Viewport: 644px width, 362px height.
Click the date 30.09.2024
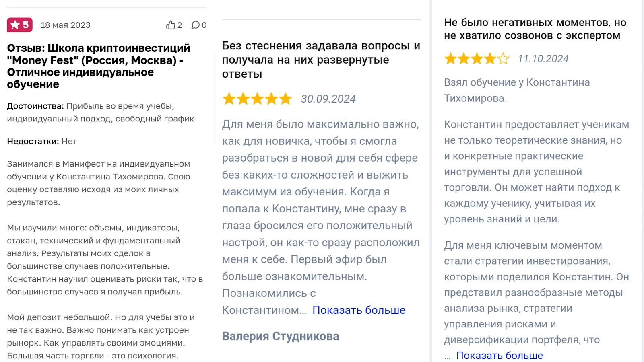point(329,99)
